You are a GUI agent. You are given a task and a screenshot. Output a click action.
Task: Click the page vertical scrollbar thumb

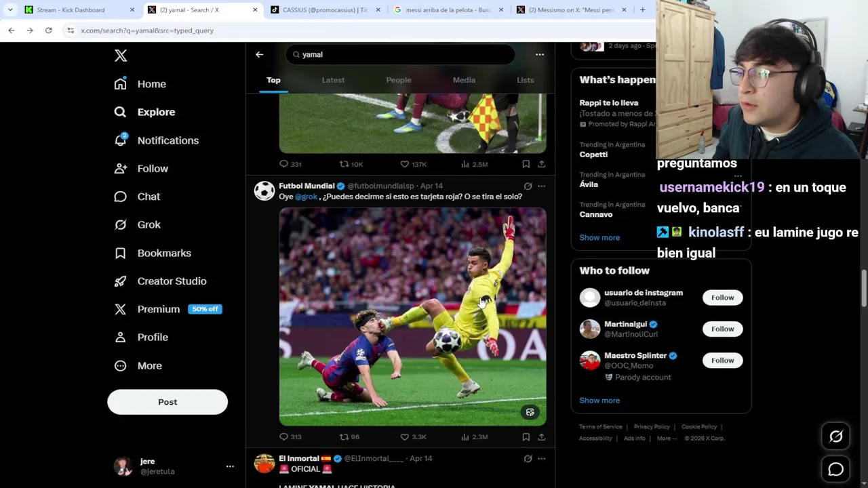(864, 288)
